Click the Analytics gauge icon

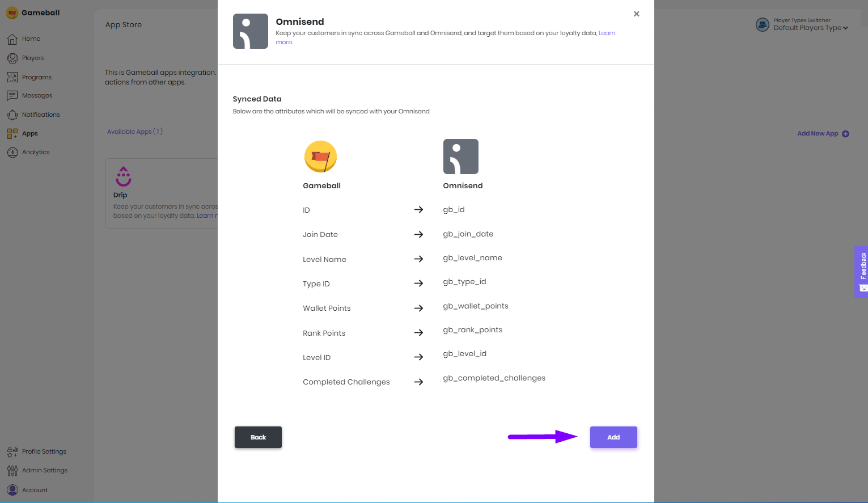pyautogui.click(x=12, y=153)
